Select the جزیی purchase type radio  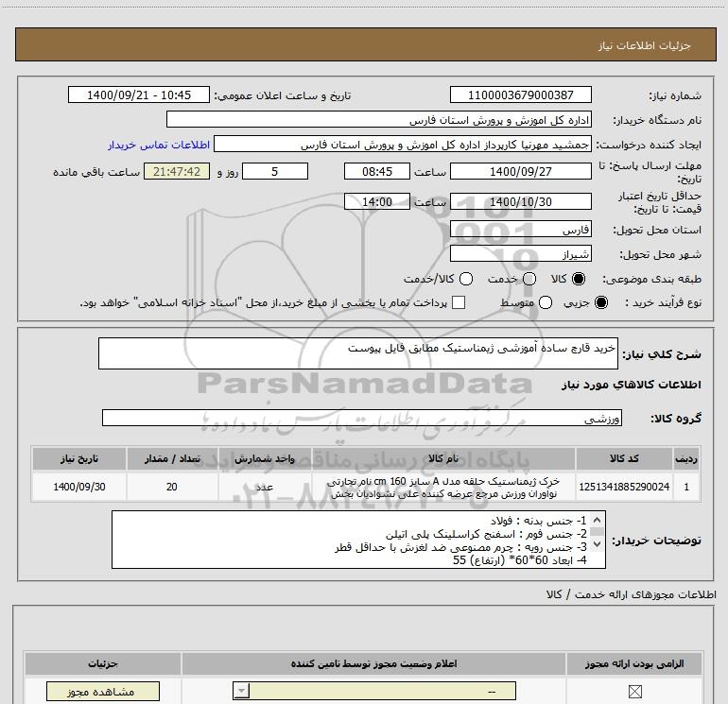(601, 302)
